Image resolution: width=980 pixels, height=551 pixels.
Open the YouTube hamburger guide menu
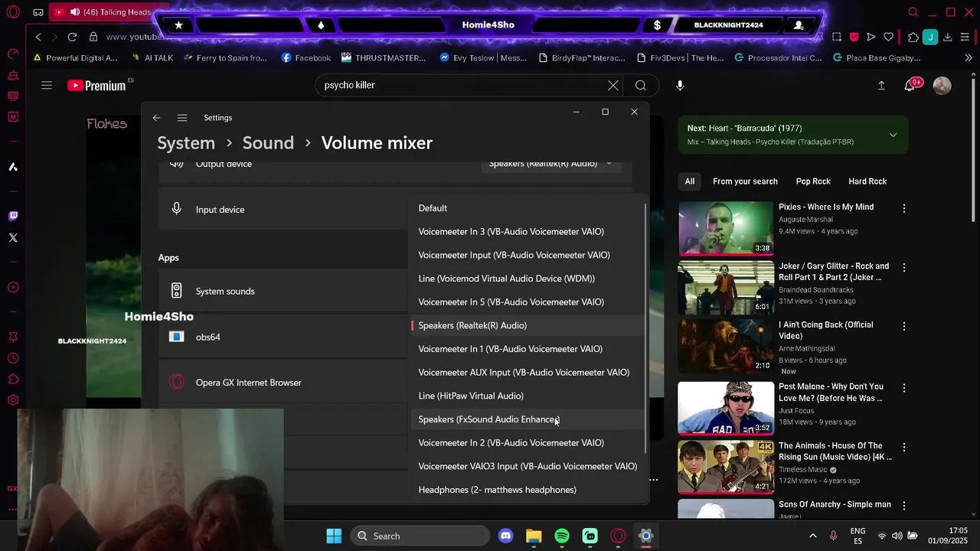click(47, 86)
